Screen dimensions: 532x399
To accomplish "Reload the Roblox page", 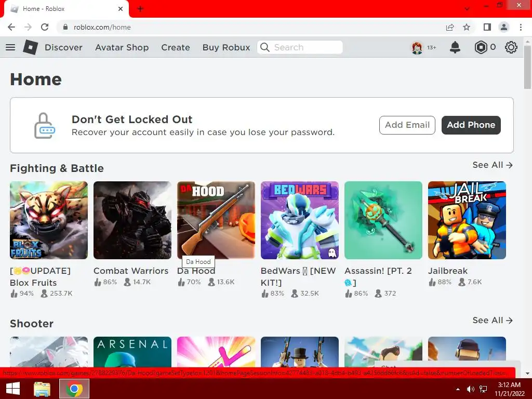I will (x=45, y=27).
